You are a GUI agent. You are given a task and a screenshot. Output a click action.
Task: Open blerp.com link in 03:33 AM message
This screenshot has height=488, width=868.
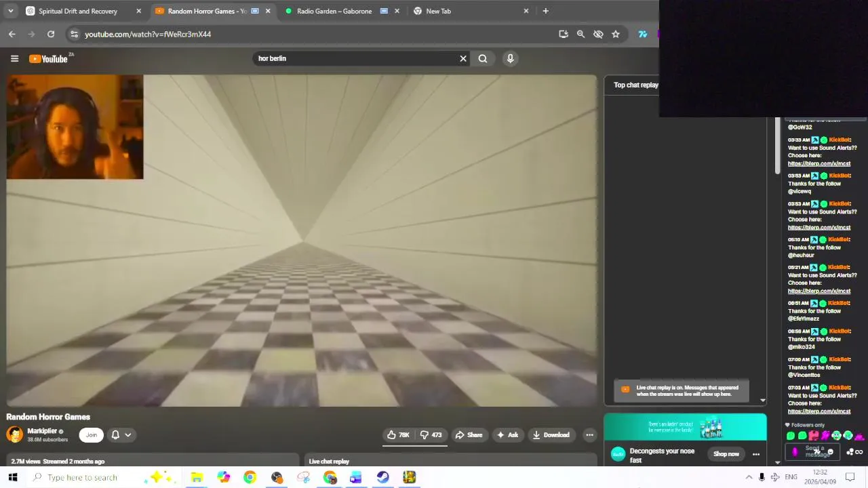pyautogui.click(x=819, y=163)
